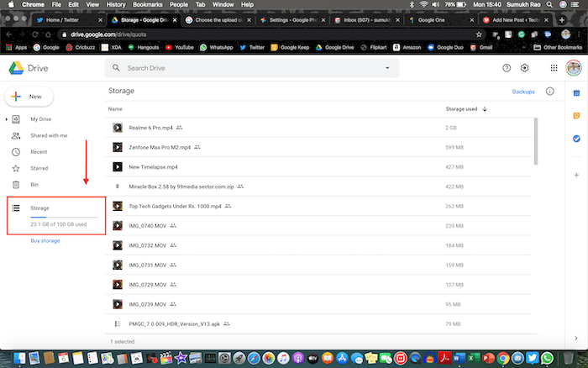The height and width of the screenshot is (368, 588).
Task: Open the Chrome menu three dots
Action: 580,34
